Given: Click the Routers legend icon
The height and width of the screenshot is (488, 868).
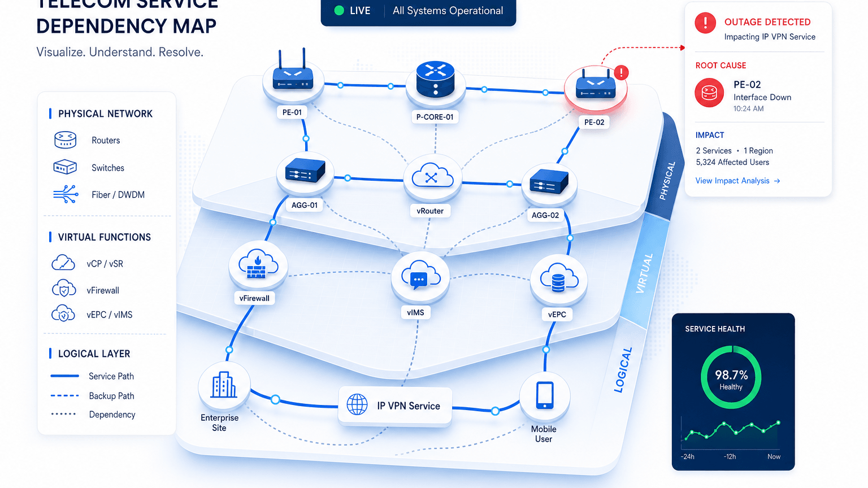Looking at the screenshot, I should [65, 140].
